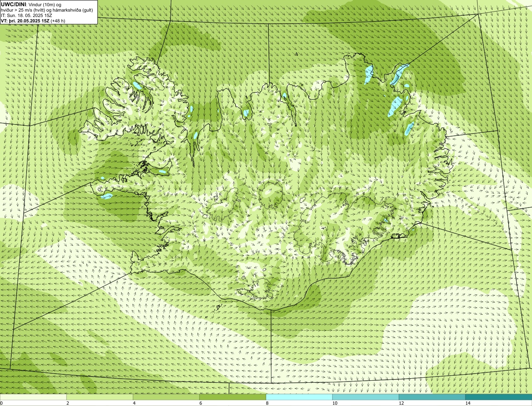This screenshot has height=406, width=532.
Task: Click the scale label "2"
Action: [x=67, y=403]
